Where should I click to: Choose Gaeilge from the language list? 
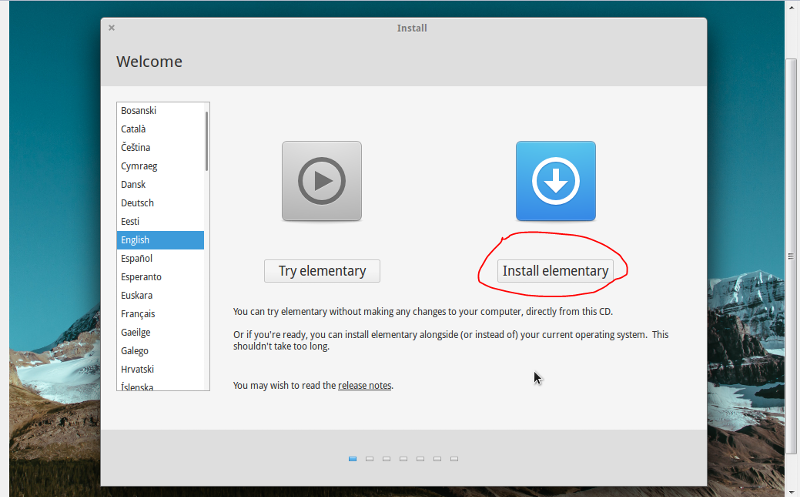coord(160,332)
